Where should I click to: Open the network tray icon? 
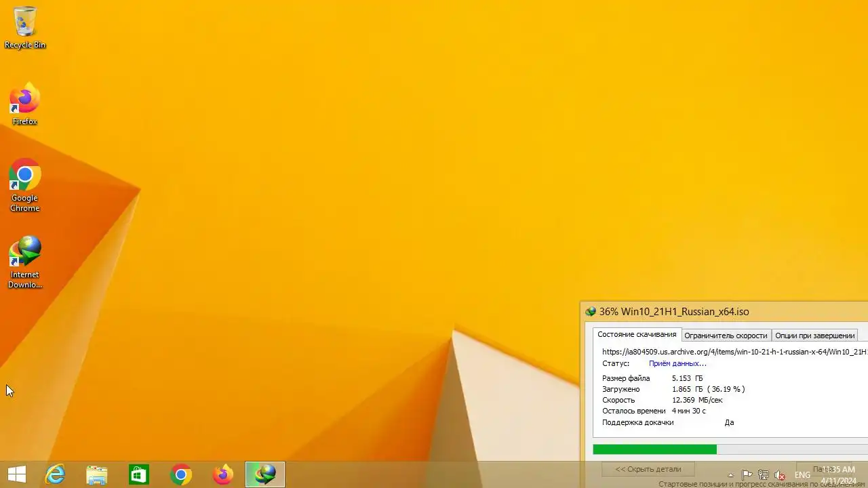(x=764, y=475)
